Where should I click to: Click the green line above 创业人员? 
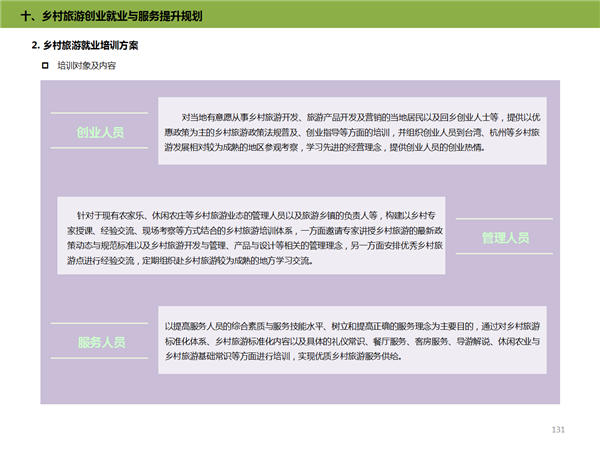[100, 113]
